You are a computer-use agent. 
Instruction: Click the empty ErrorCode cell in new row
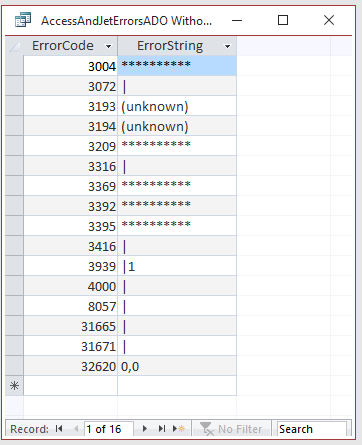tap(70, 386)
